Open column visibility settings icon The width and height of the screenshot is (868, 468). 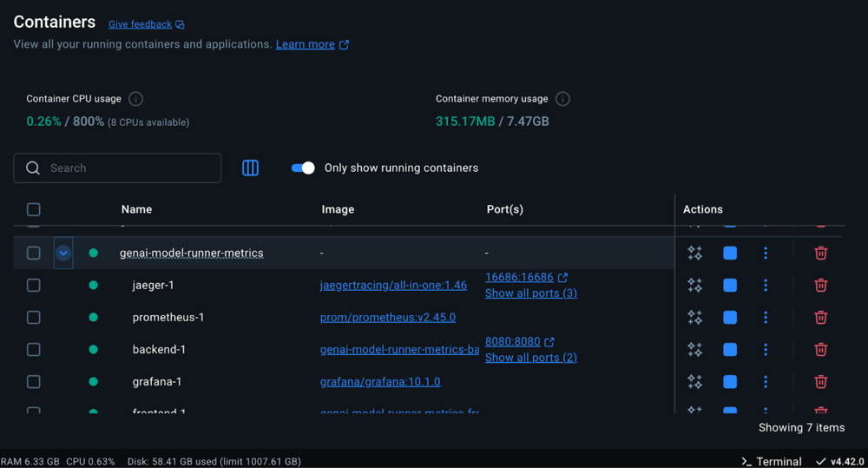click(250, 168)
